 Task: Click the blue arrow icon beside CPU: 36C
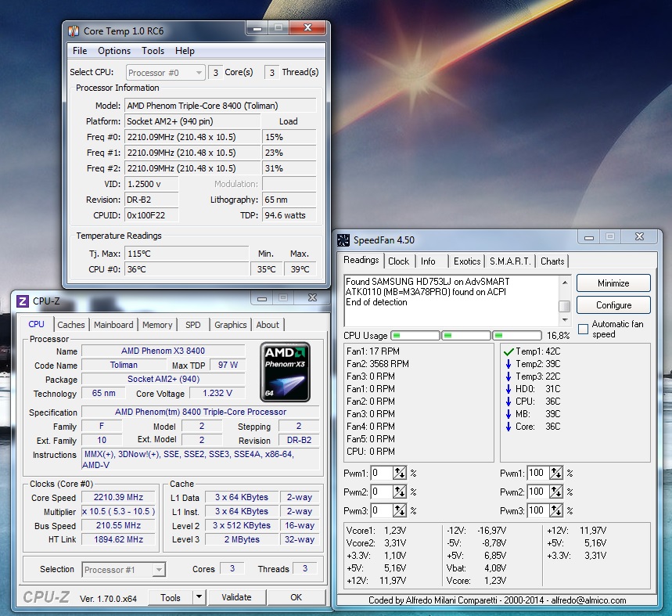click(508, 402)
